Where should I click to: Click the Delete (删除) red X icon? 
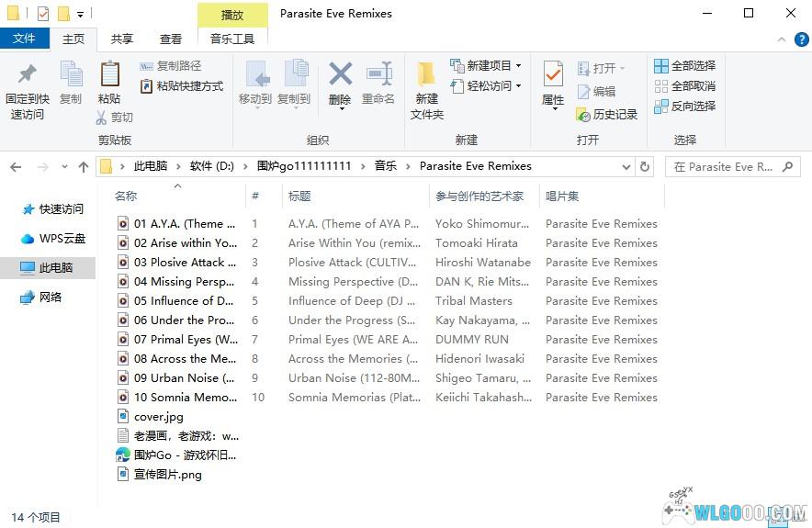340,74
